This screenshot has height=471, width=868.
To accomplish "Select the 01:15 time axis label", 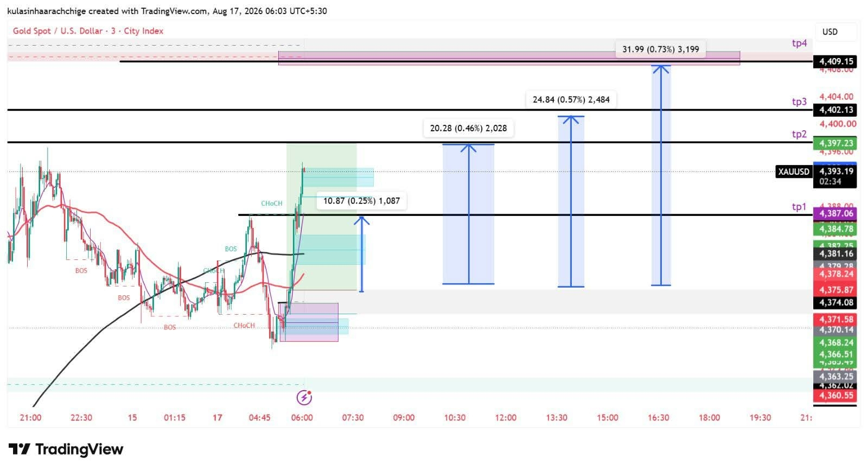I will click(x=175, y=417).
